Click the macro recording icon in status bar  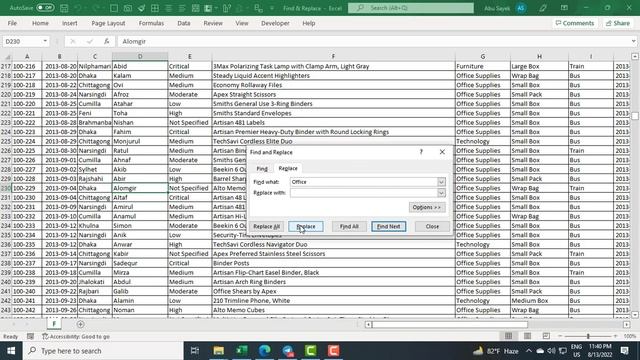(x=31, y=336)
